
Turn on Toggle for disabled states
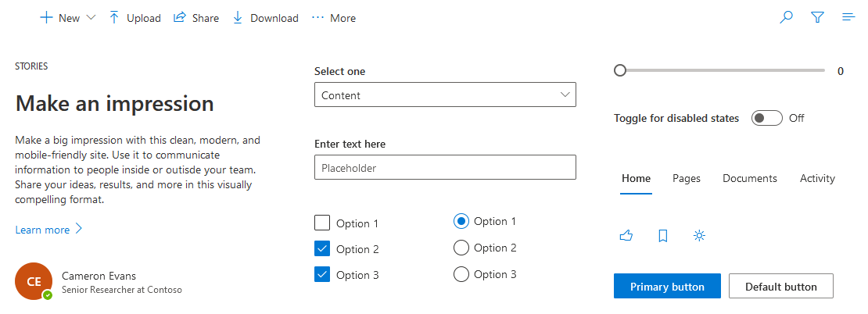click(x=766, y=118)
